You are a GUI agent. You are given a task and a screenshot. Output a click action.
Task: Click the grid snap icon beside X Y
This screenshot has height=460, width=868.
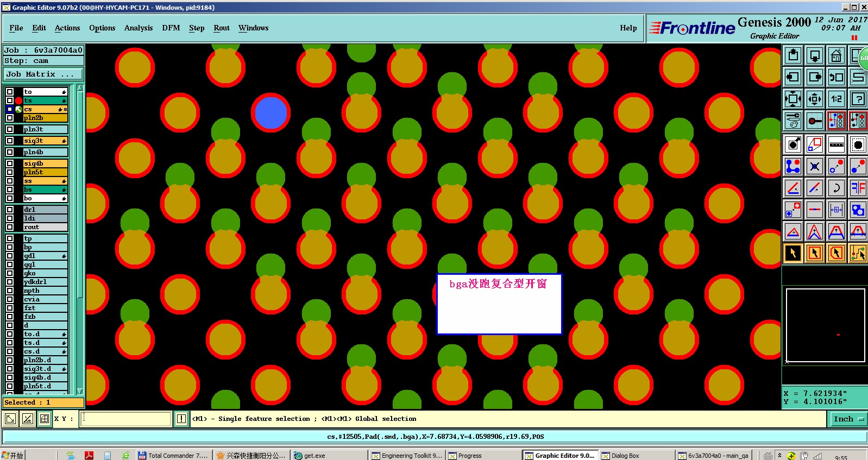pos(45,419)
